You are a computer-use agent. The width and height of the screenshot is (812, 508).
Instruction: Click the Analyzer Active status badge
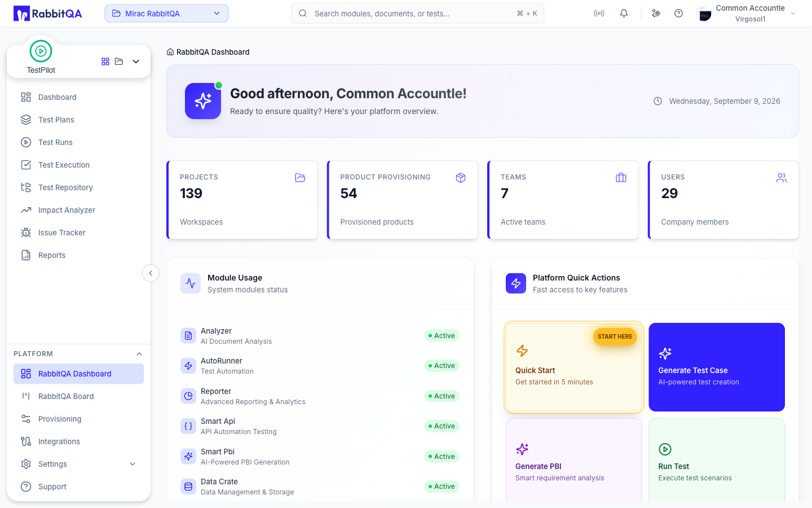442,336
